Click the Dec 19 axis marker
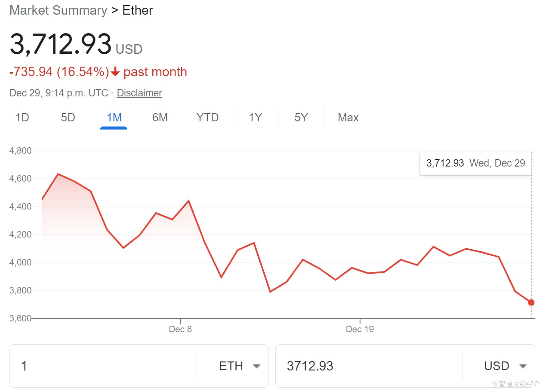The height and width of the screenshot is (392, 543). (x=360, y=329)
